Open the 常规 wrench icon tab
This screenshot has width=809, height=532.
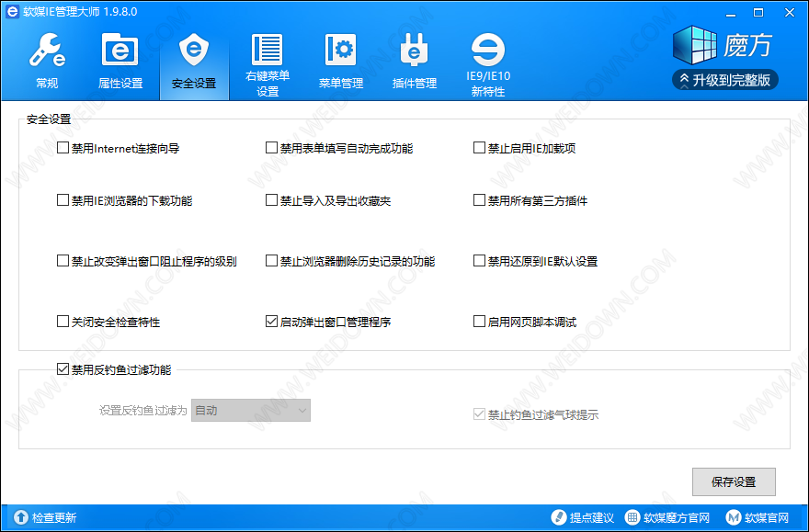(47, 50)
